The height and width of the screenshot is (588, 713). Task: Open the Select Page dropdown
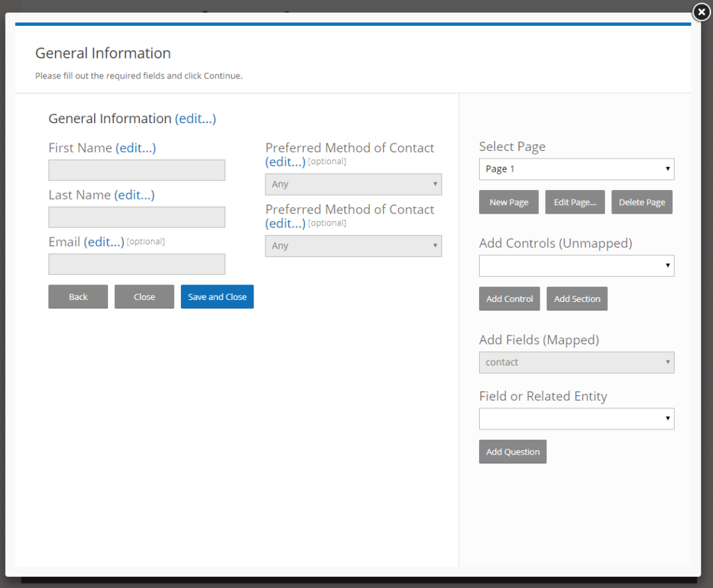click(x=577, y=169)
